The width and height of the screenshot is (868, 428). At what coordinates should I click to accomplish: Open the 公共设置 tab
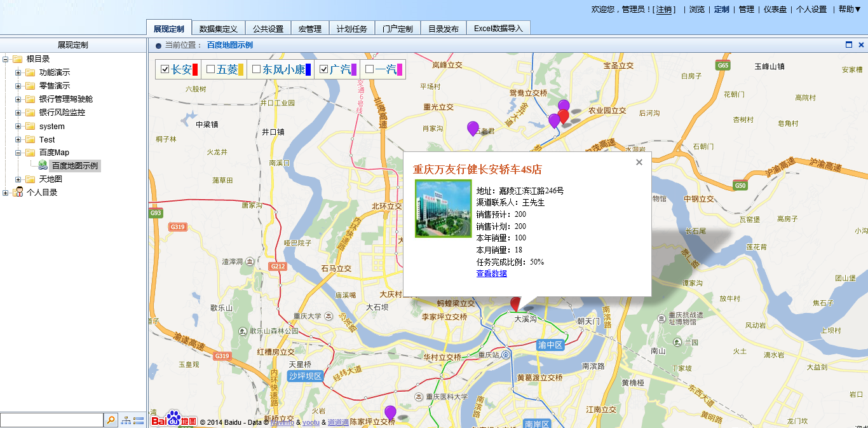[268, 29]
